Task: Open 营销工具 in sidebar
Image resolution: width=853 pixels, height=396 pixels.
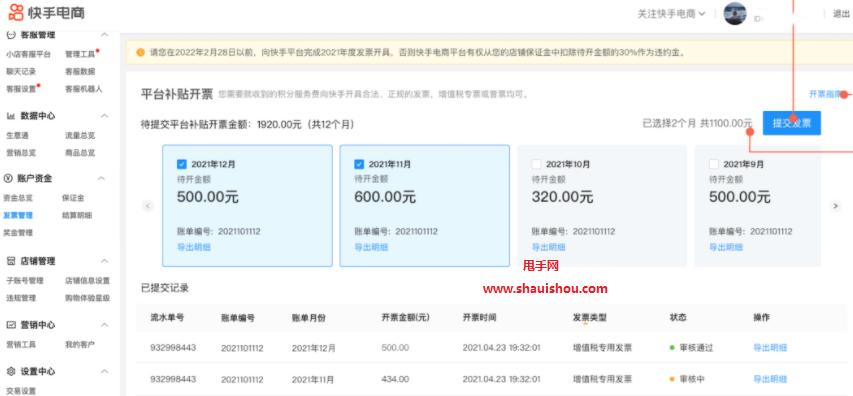Action: tap(21, 344)
